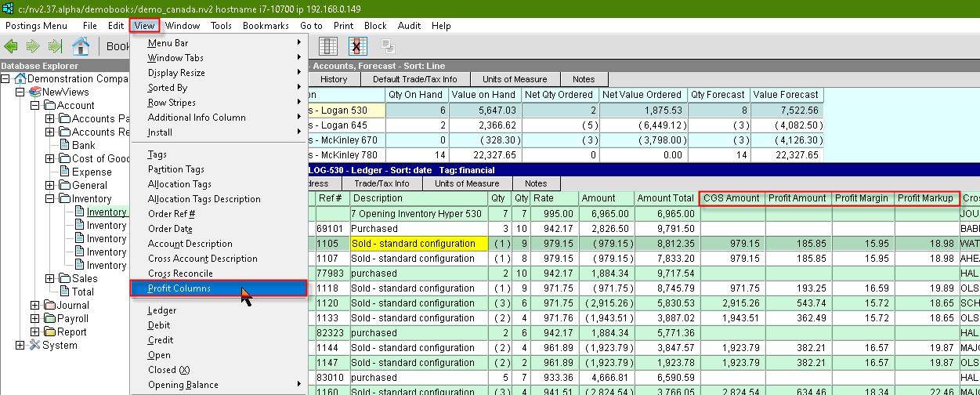
Task: Click the crossed-out column table icon
Action: point(358,46)
